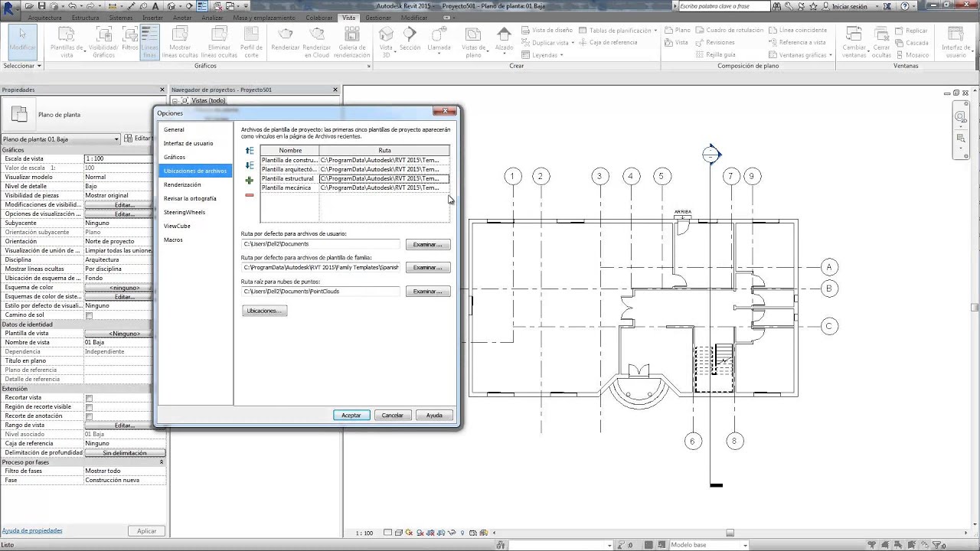Click the Filtros ribbon icon
Image resolution: width=980 pixels, height=551 pixels.
coord(130,40)
